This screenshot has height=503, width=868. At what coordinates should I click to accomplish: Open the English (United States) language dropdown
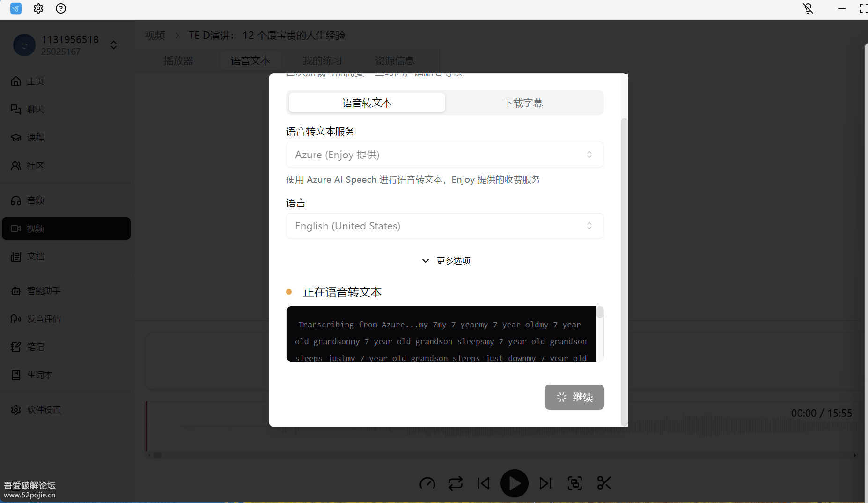coord(444,226)
